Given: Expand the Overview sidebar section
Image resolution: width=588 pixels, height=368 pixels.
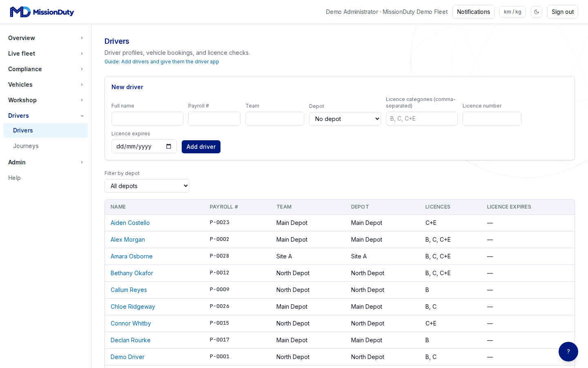Looking at the screenshot, I should [46, 38].
